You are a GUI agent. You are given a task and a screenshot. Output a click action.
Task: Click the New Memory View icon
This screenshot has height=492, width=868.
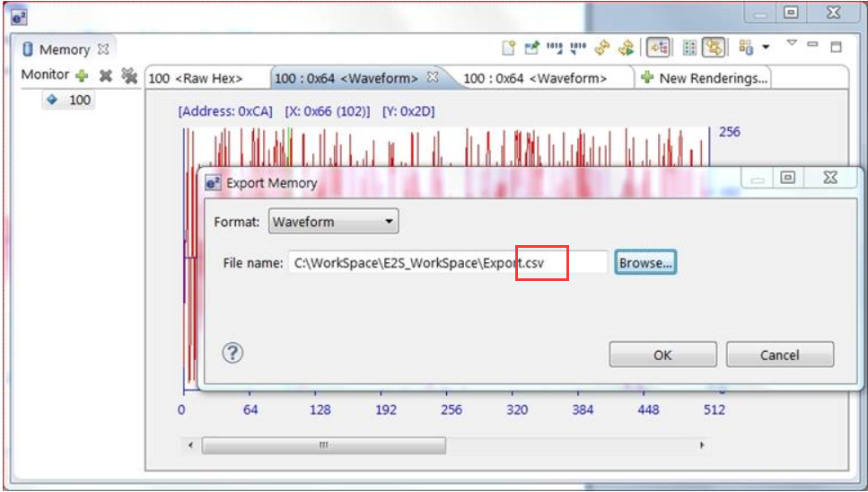click(508, 48)
